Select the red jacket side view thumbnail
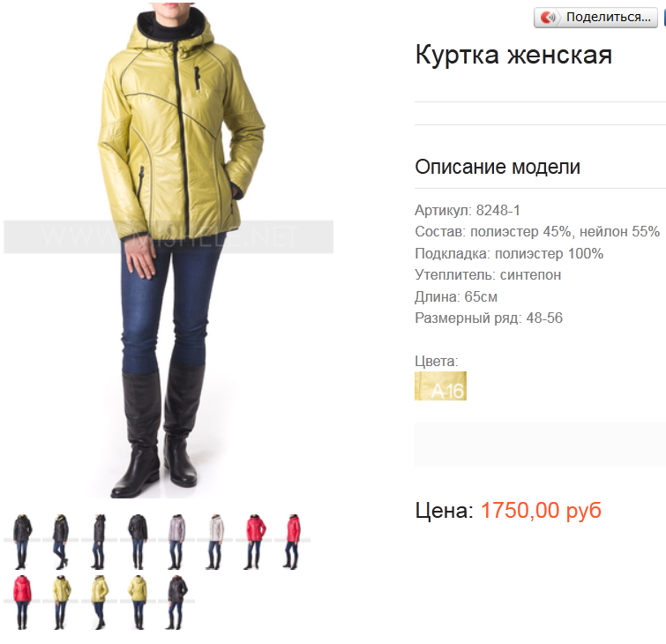666x644 pixels. point(292,542)
